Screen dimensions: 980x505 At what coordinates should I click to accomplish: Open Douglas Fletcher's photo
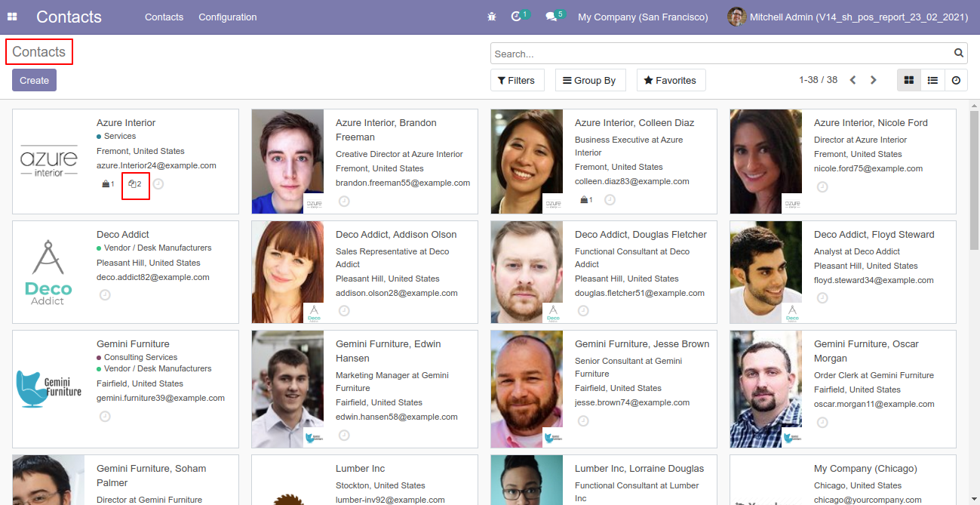point(527,272)
